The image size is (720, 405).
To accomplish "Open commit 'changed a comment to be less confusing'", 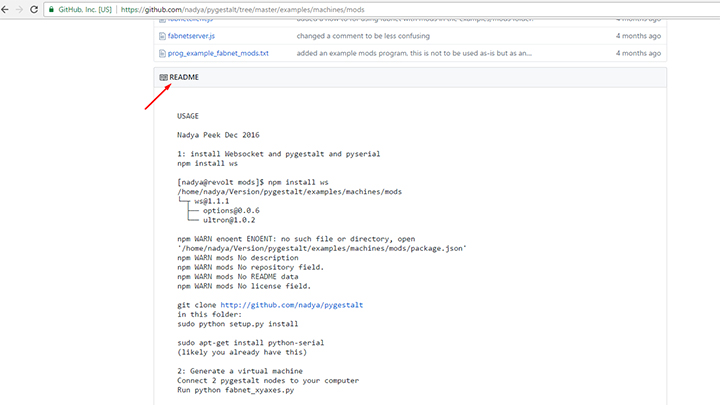I will 363,36.
